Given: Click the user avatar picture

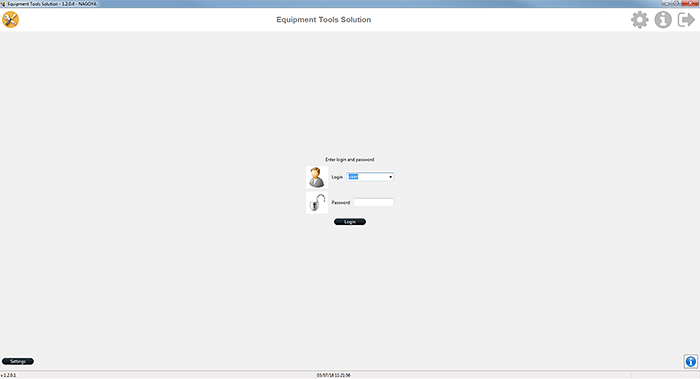Looking at the screenshot, I should (x=317, y=177).
